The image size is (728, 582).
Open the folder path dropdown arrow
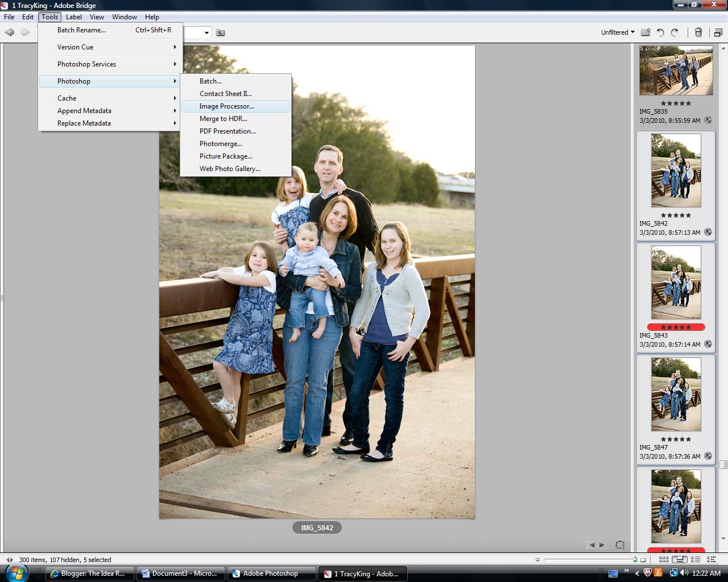point(206,32)
